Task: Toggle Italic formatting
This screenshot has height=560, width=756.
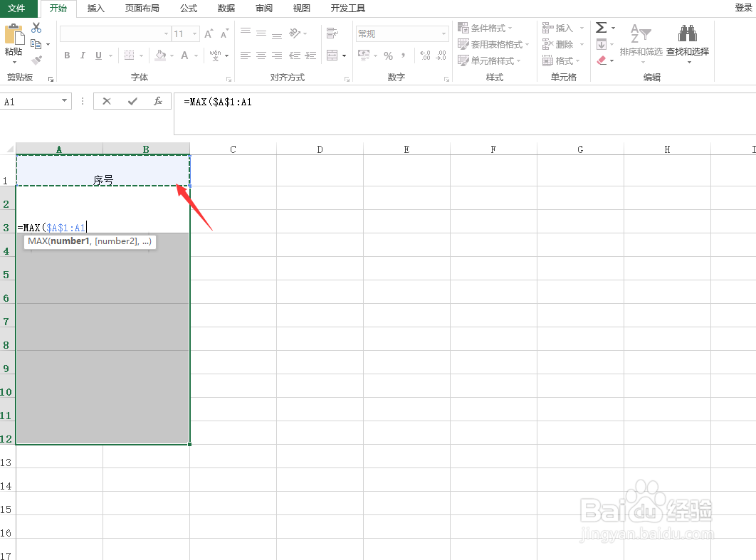Action: click(83, 56)
